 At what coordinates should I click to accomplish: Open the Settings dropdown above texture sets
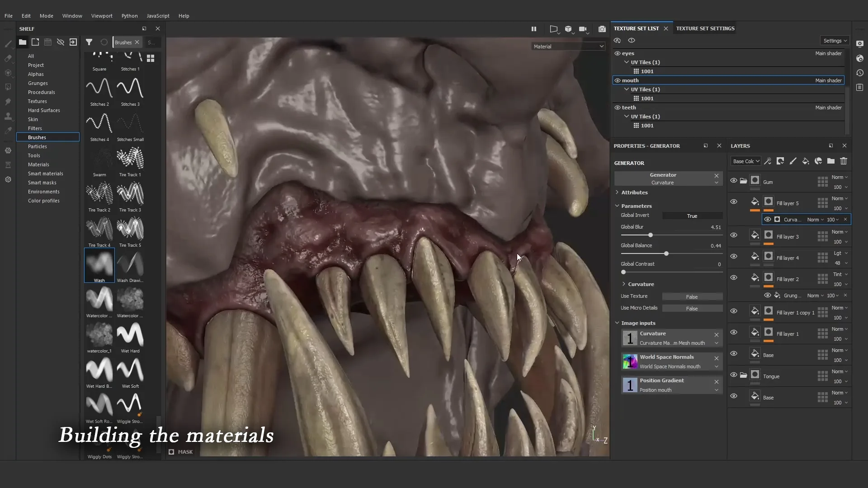click(834, 40)
